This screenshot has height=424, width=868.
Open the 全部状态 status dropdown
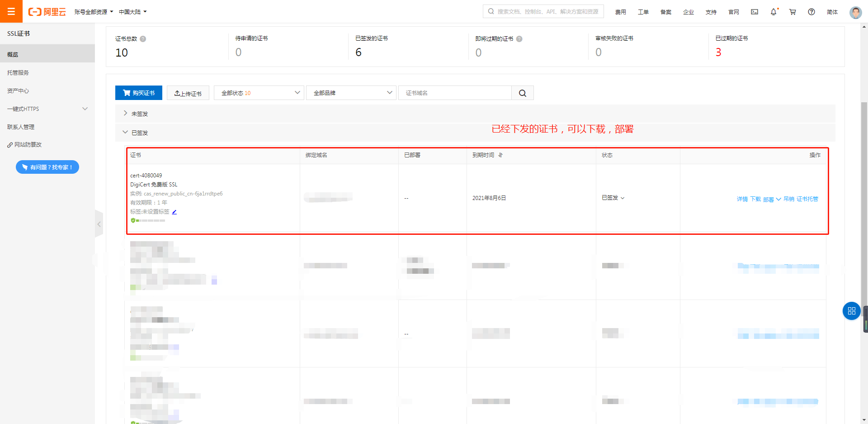(259, 93)
